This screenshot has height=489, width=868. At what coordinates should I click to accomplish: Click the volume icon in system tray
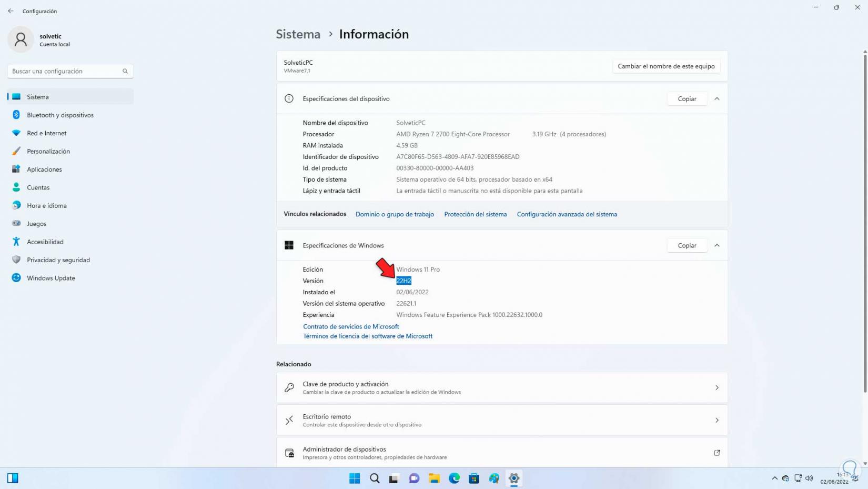809,478
